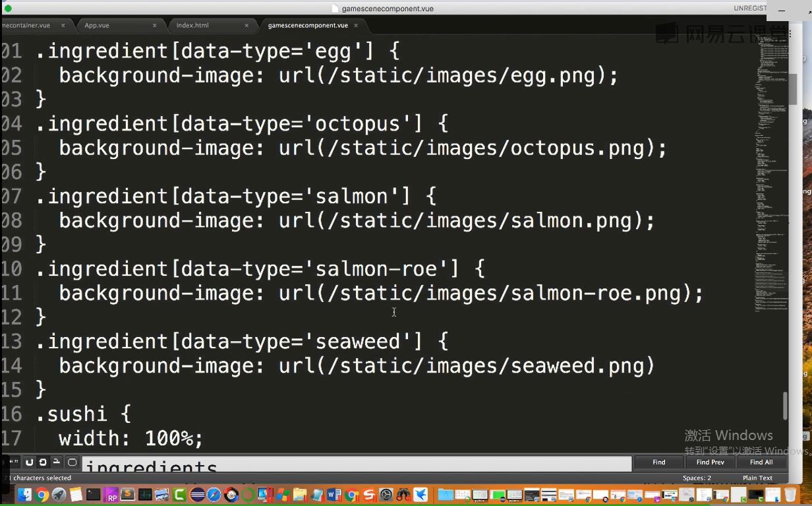Close the index.html tab

(x=247, y=25)
